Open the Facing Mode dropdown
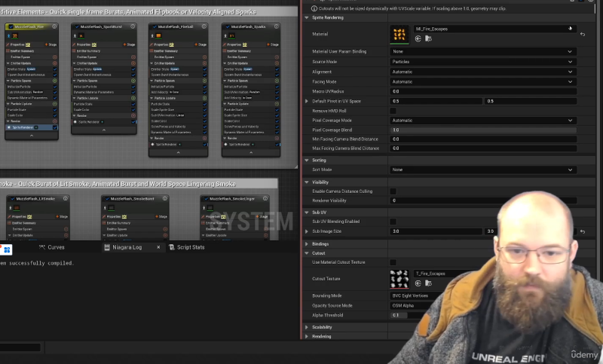This screenshot has width=603, height=364. point(482,81)
